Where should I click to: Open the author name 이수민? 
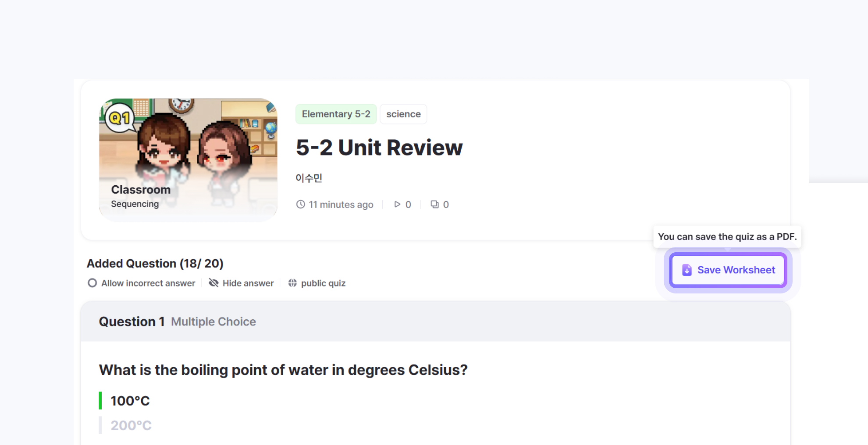pyautogui.click(x=309, y=178)
